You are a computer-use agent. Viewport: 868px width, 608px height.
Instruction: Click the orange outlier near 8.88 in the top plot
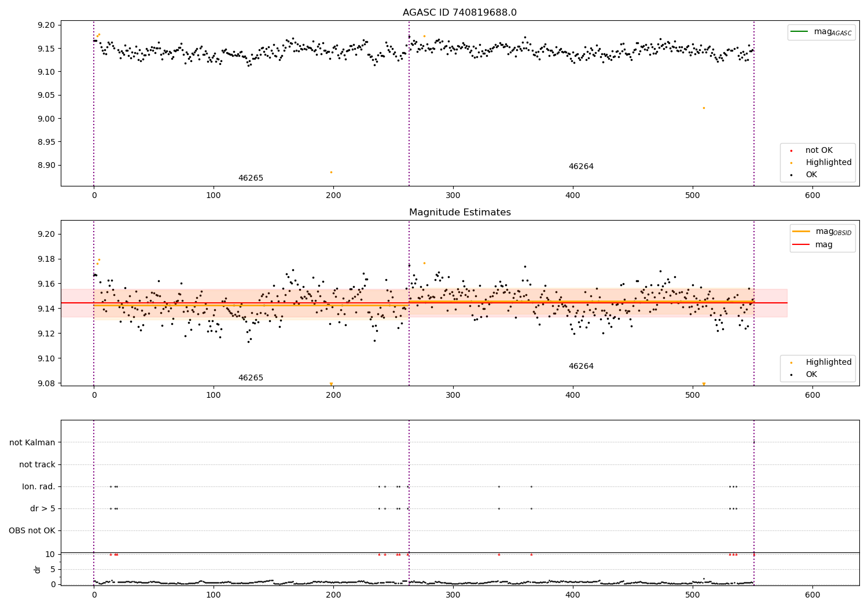click(x=331, y=172)
